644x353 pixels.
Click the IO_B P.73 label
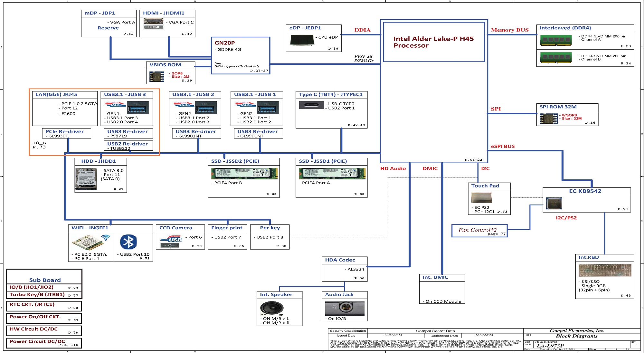coord(39,145)
